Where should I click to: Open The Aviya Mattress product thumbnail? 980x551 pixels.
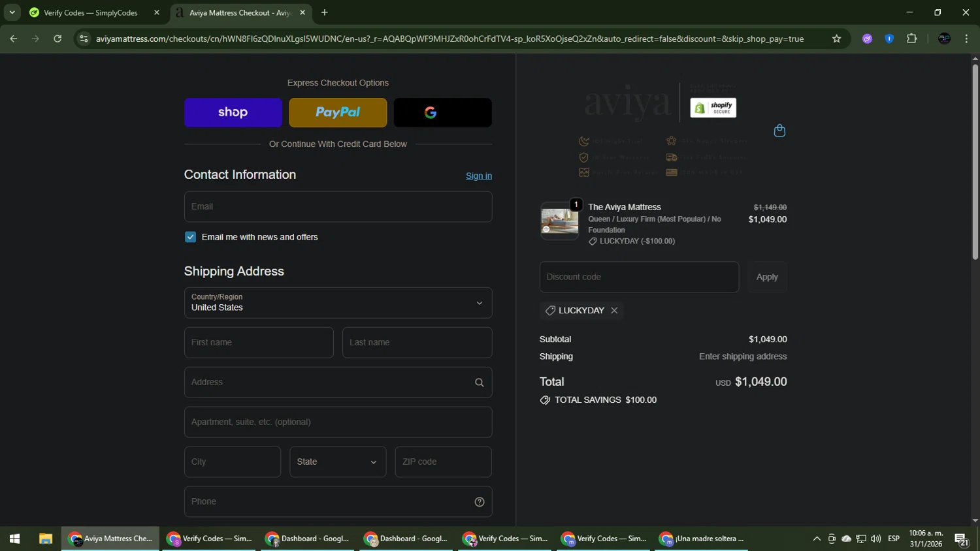pos(559,221)
